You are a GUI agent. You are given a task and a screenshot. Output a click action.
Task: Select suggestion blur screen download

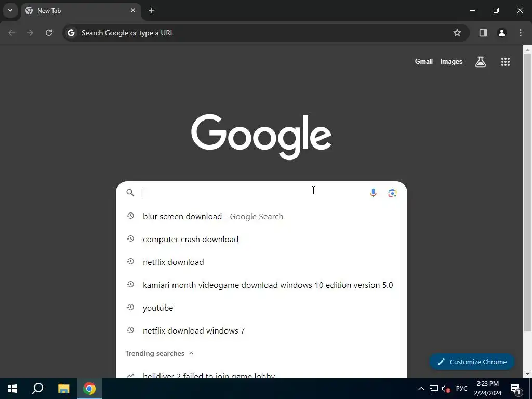point(261,217)
